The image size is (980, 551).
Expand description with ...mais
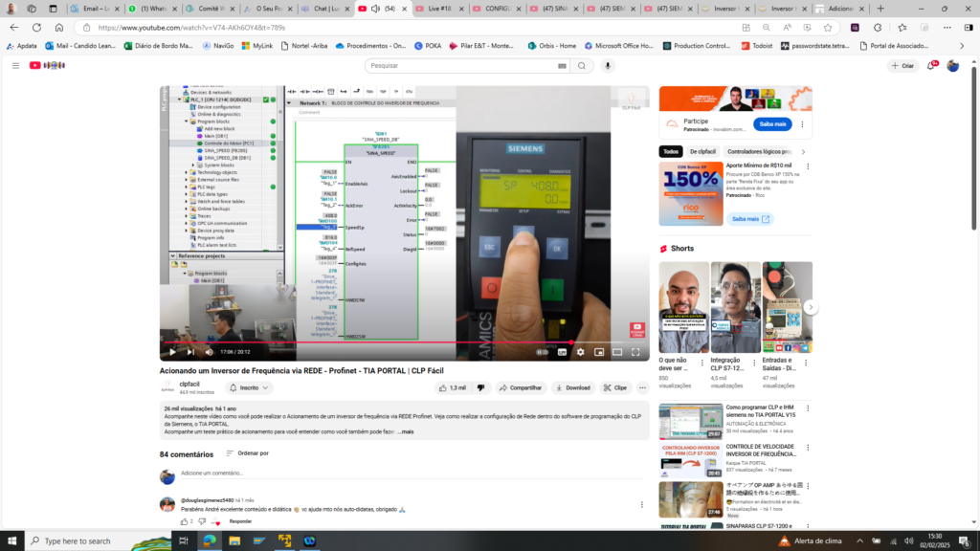click(x=406, y=431)
